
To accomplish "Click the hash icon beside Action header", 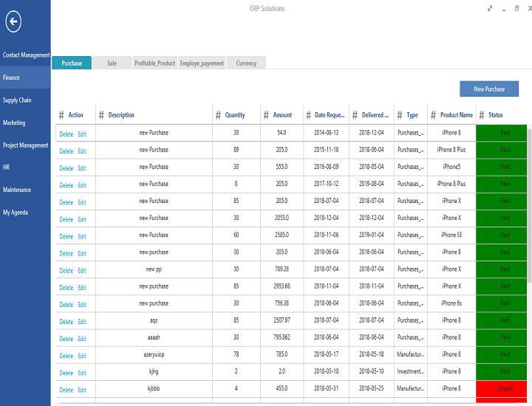I will click(61, 115).
